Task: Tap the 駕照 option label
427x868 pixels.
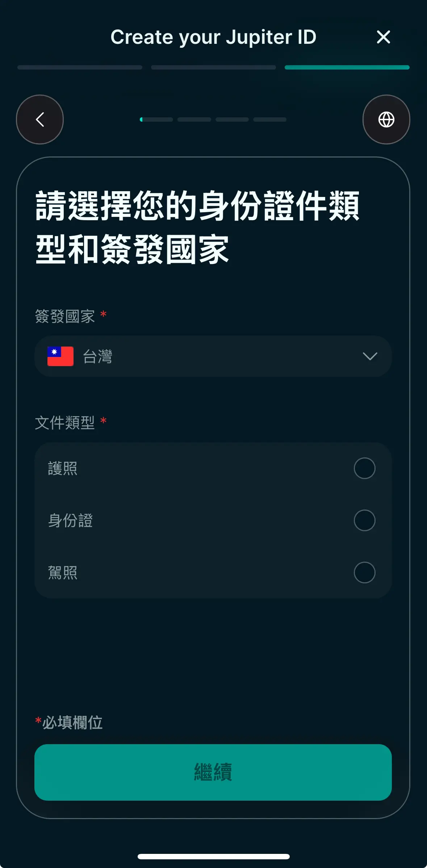Action: (63, 573)
